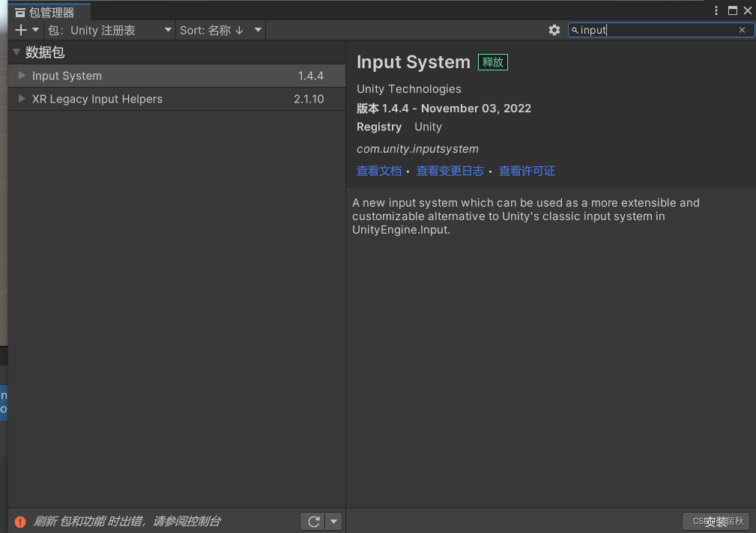Open the 查看变更日志 changelog link
756x533 pixels.
pos(450,171)
